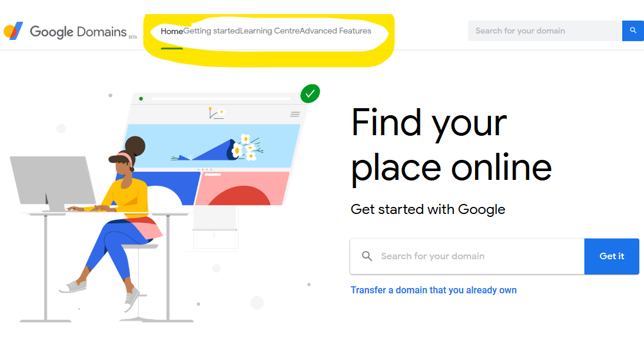This screenshot has height=348, width=644.
Task: Click the blue Get it button
Action: pyautogui.click(x=612, y=256)
